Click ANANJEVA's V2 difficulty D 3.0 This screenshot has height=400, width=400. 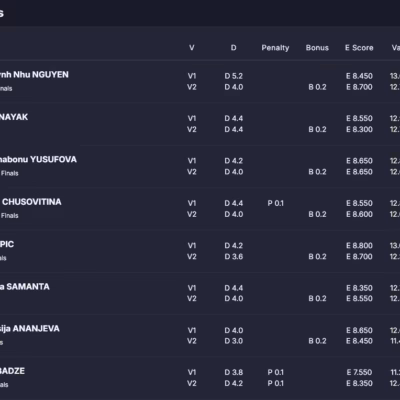(233, 341)
